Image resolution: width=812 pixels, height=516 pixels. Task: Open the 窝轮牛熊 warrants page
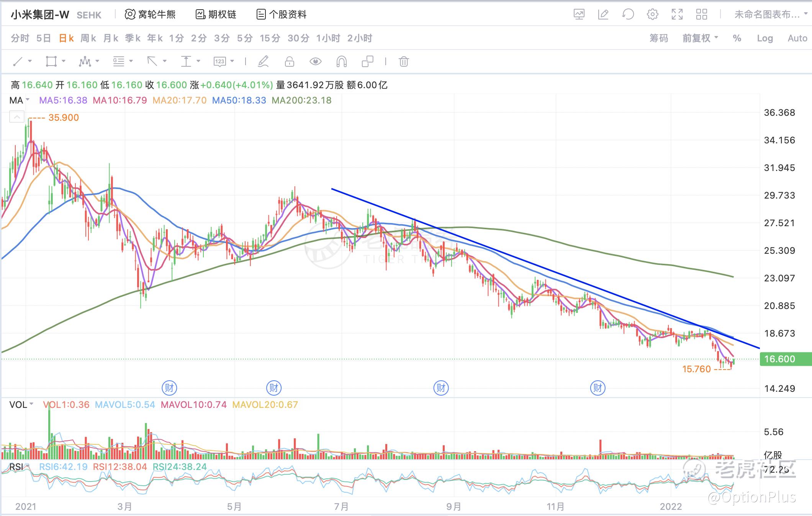(x=150, y=15)
